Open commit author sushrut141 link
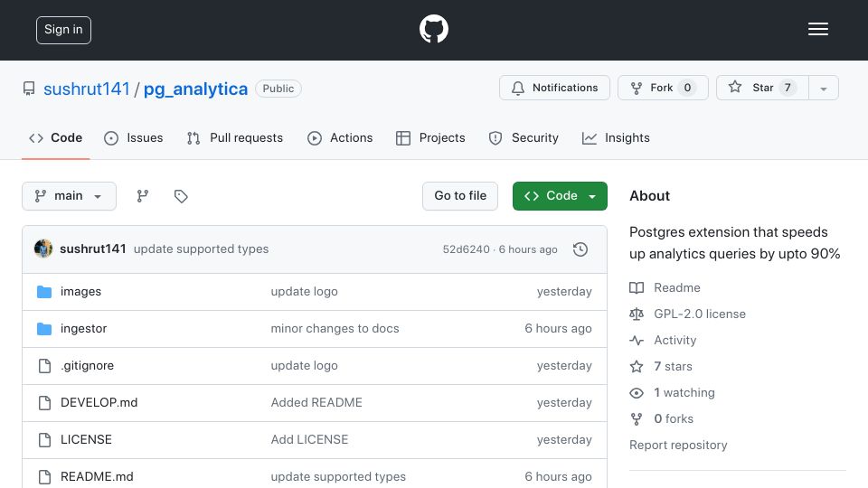The width and height of the screenshot is (868, 488). tap(93, 249)
